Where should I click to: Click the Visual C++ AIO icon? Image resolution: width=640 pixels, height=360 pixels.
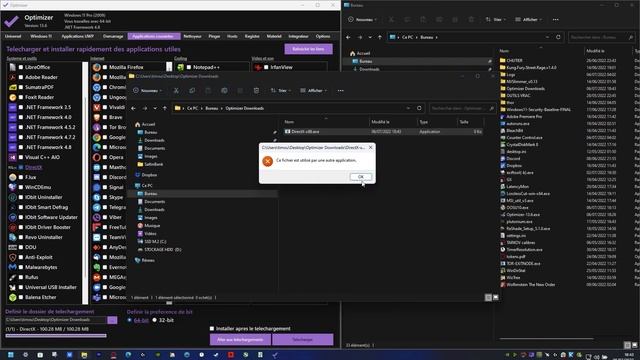click(13, 157)
